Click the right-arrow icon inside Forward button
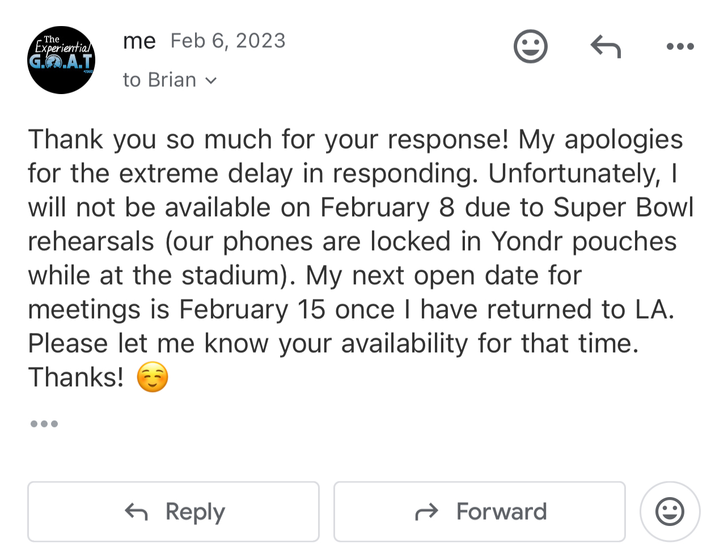The image size is (728, 560). pos(426,512)
